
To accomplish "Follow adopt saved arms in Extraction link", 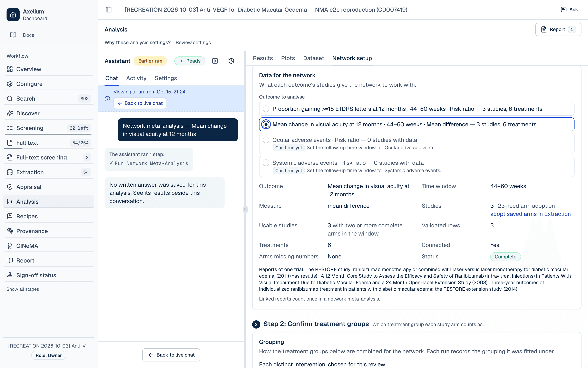I will [530, 214].
